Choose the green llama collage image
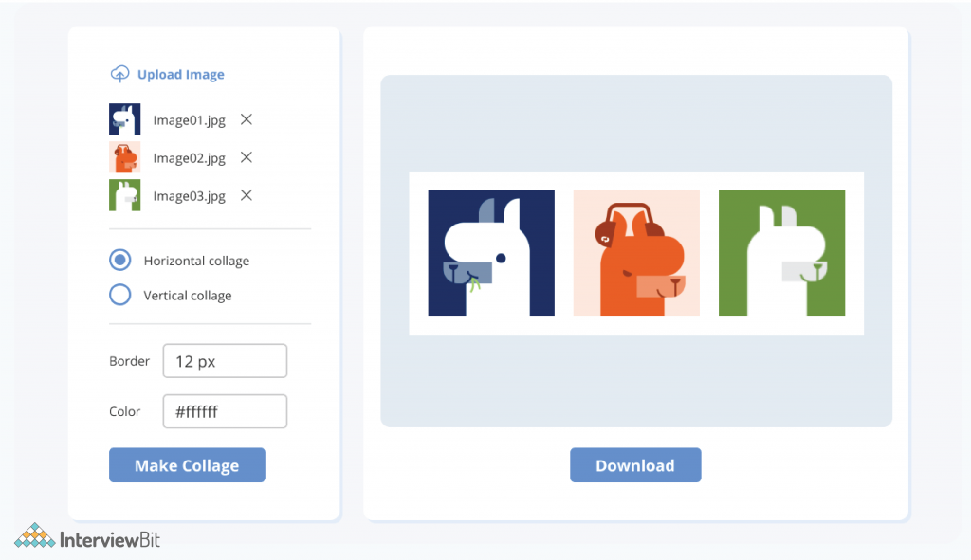Image resolution: width=971 pixels, height=560 pixels. [781, 253]
